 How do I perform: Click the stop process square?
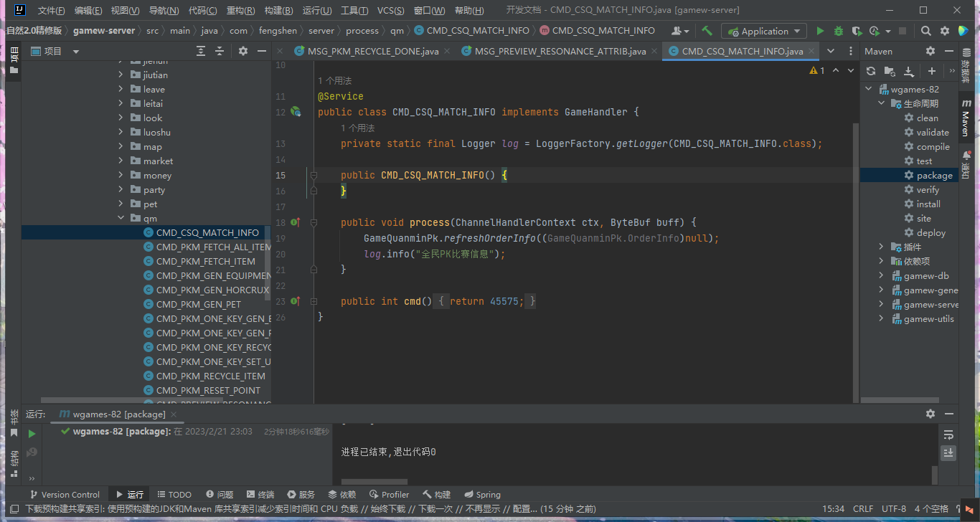(903, 31)
